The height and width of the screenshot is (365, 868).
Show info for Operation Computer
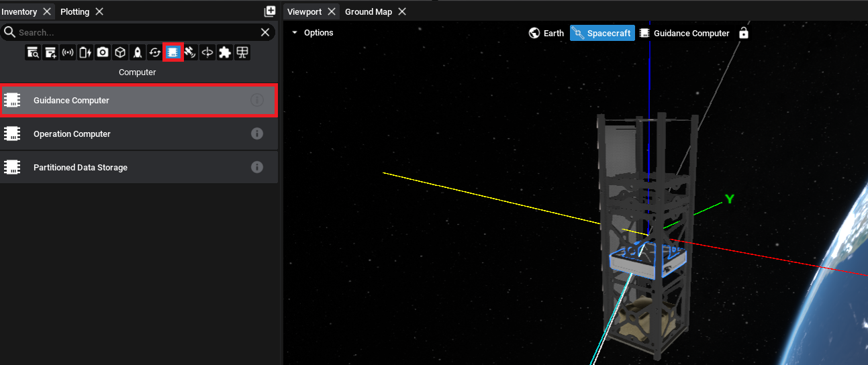(256, 134)
